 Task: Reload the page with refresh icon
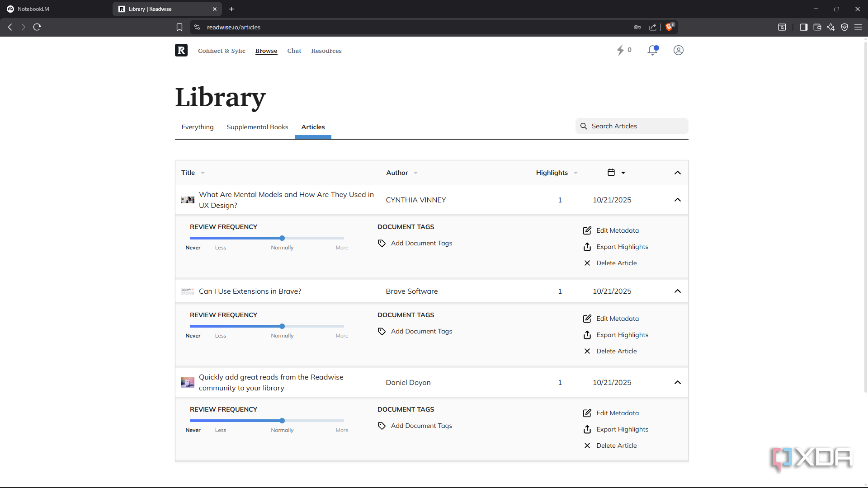coord(37,27)
